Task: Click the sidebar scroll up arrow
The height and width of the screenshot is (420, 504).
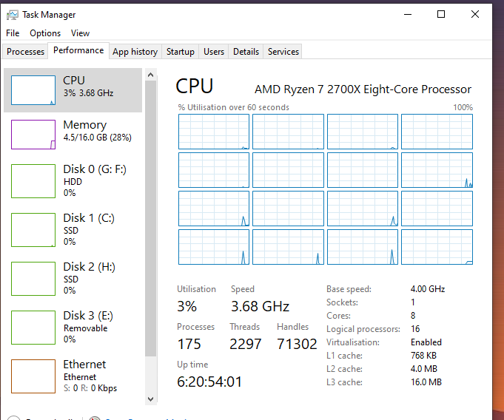Action: click(150, 75)
